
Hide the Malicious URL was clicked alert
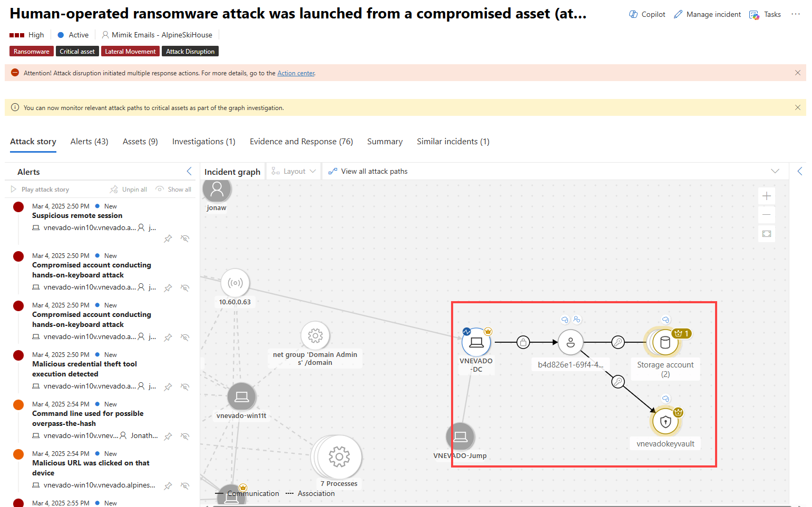(x=185, y=486)
